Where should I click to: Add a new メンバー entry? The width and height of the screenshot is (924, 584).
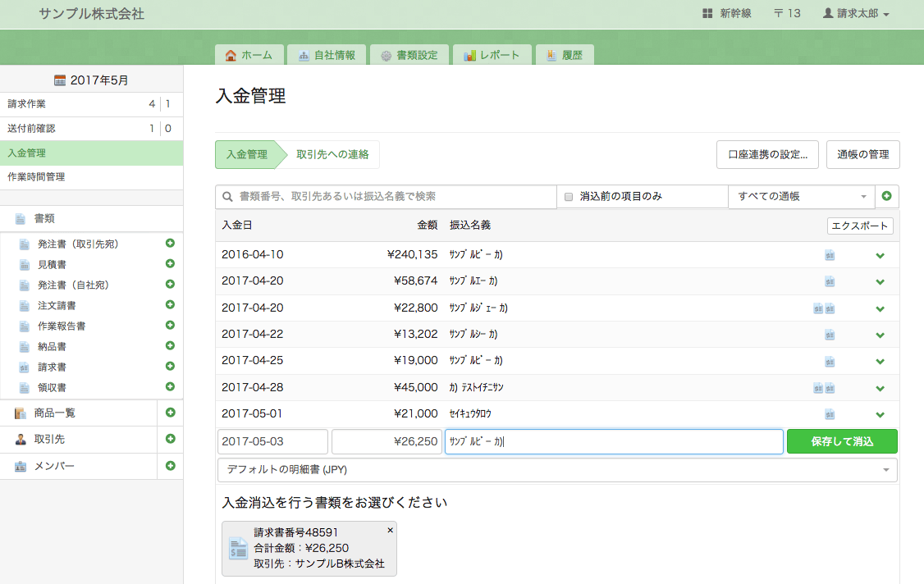(x=171, y=466)
